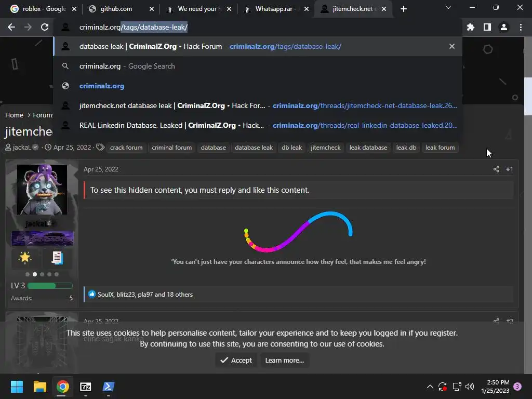This screenshot has width=532, height=399.
Task: Click the sun award badge icon
Action: click(x=25, y=258)
